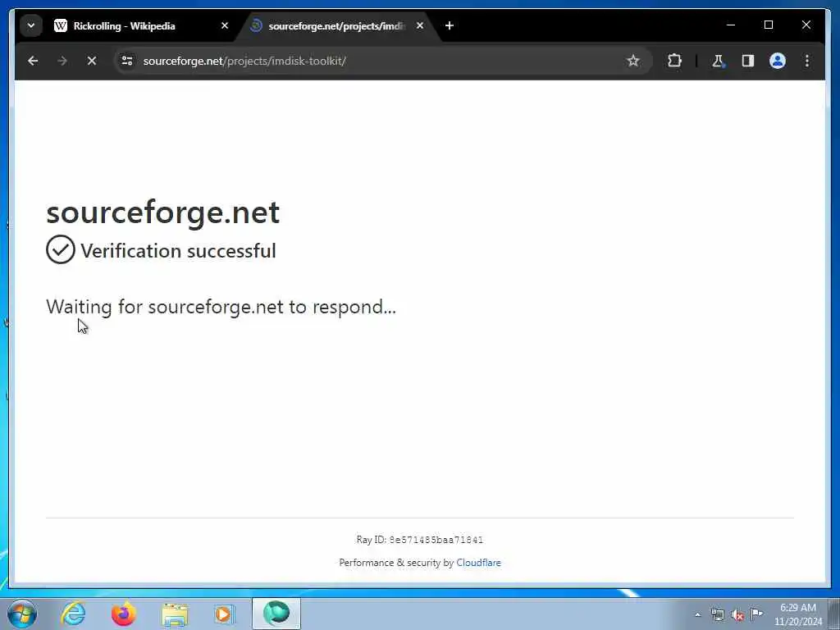The height and width of the screenshot is (630, 840).
Task: Stop loading the sourceforge page
Action: click(x=92, y=61)
